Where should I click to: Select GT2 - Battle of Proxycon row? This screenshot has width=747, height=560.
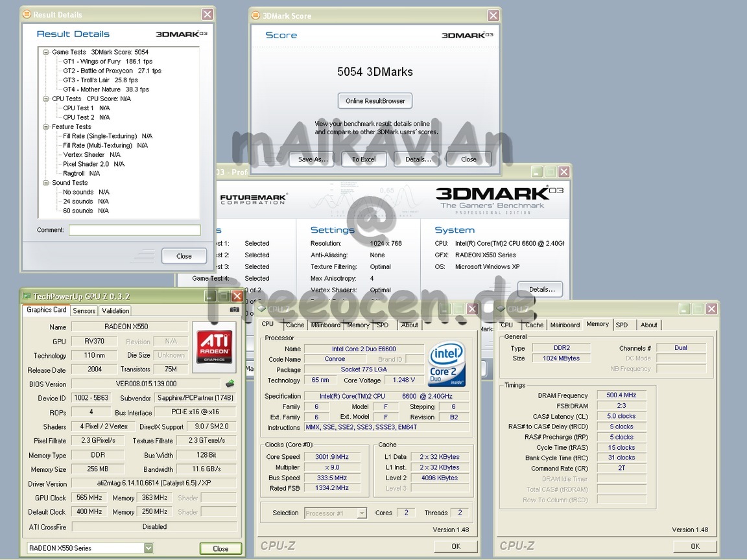pyautogui.click(x=112, y=71)
